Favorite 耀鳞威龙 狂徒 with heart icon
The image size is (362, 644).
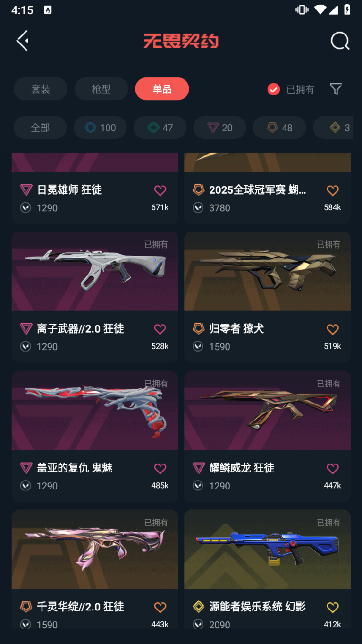click(333, 469)
